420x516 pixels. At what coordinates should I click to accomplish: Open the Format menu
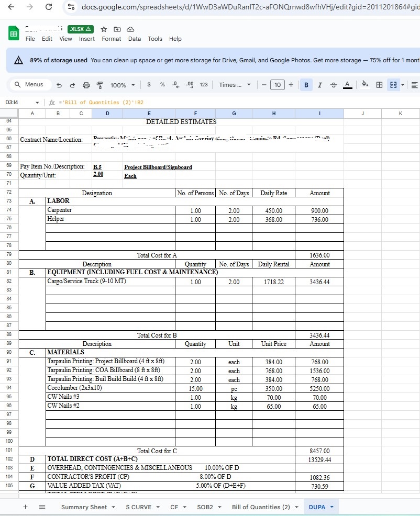[x=112, y=39]
